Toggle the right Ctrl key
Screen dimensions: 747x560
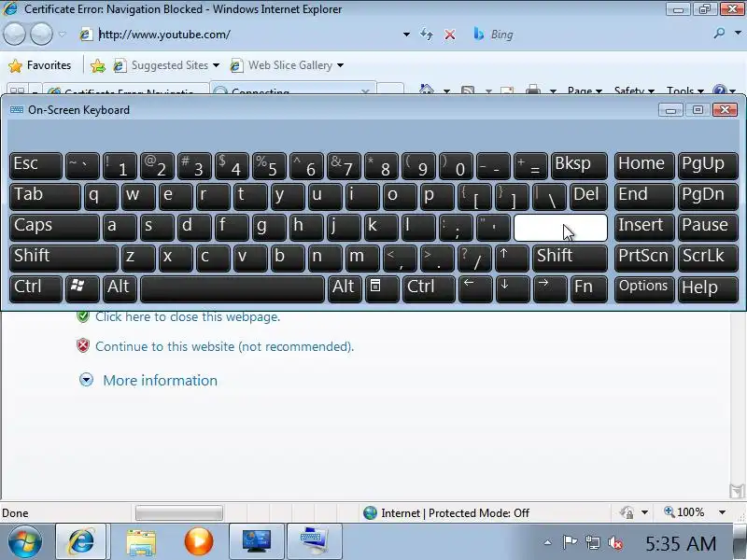(429, 288)
